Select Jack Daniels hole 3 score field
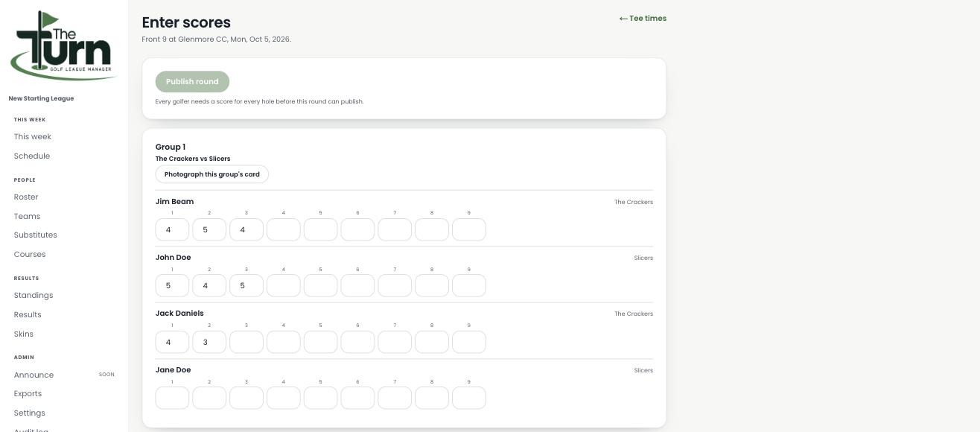 tap(246, 342)
